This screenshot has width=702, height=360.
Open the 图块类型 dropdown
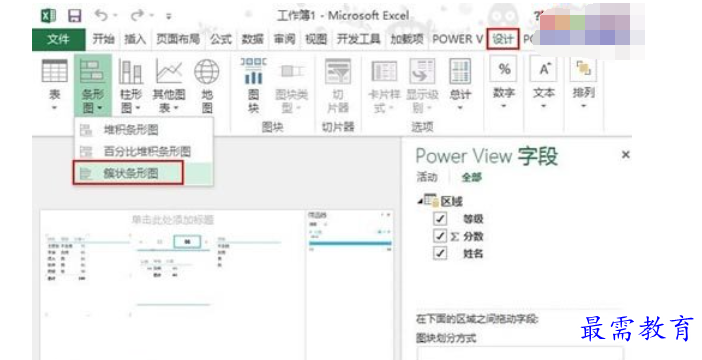click(291, 85)
